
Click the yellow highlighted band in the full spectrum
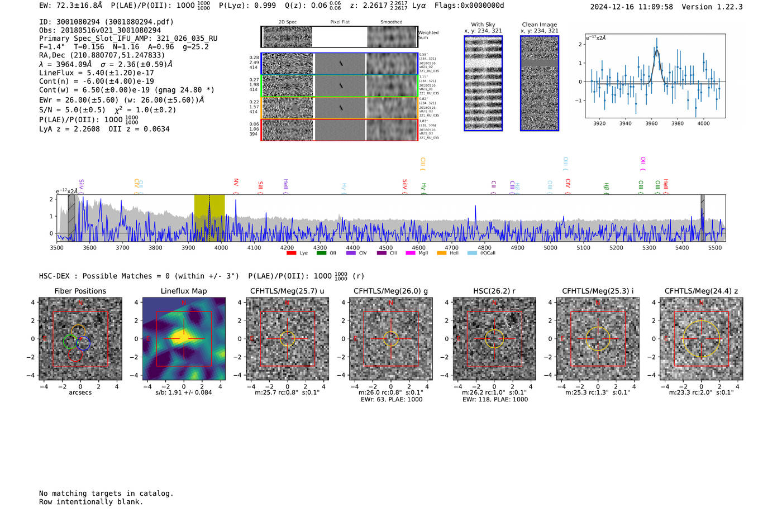209,218
